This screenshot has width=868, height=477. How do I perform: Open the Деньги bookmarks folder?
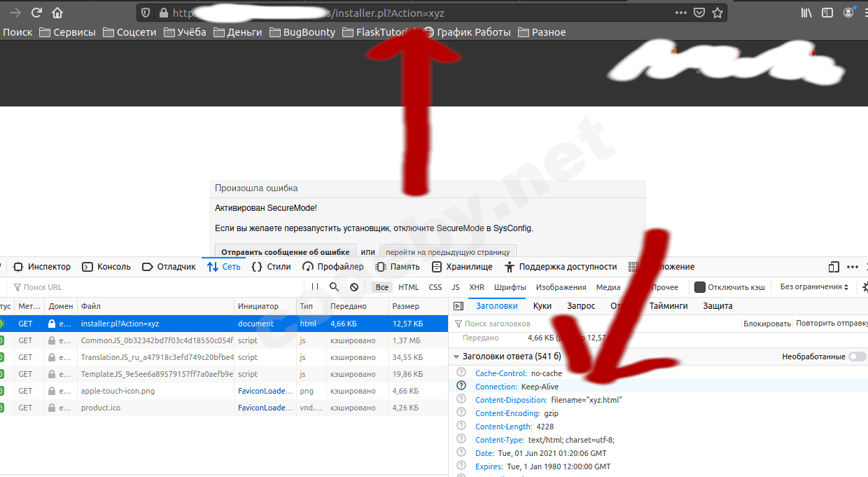point(238,32)
